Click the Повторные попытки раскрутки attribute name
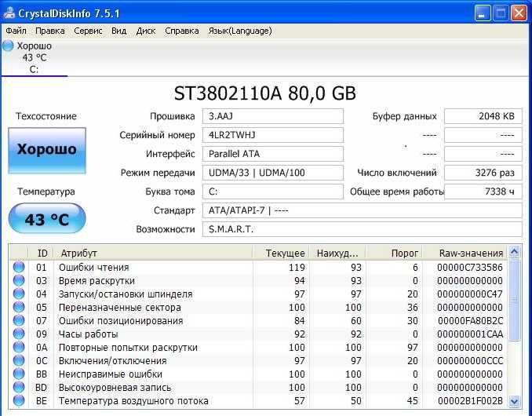 [128, 348]
